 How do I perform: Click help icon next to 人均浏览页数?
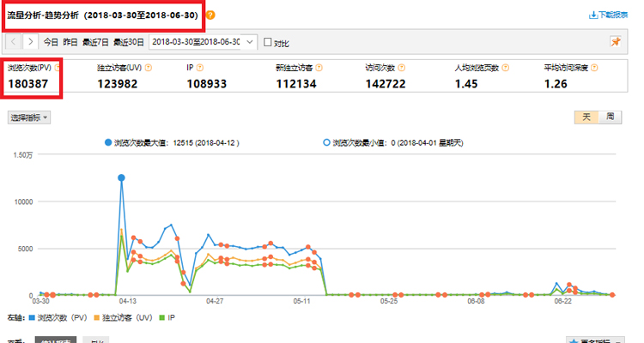503,67
